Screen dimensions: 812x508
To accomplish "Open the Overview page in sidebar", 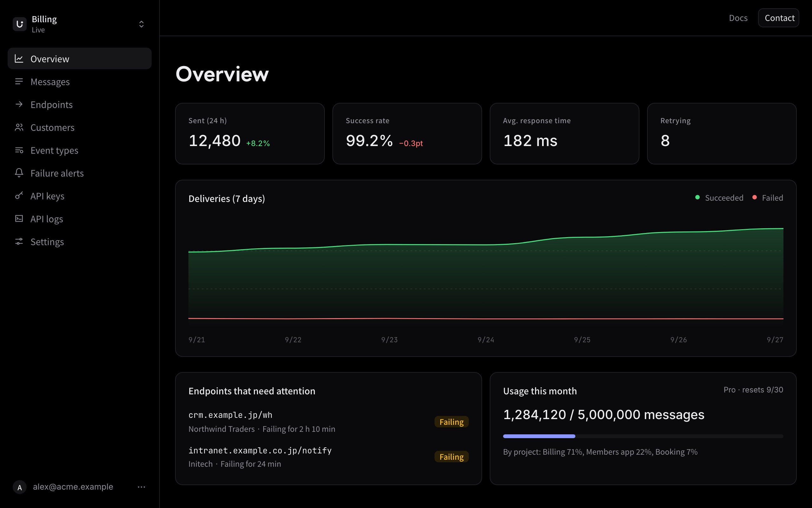I will (80, 59).
